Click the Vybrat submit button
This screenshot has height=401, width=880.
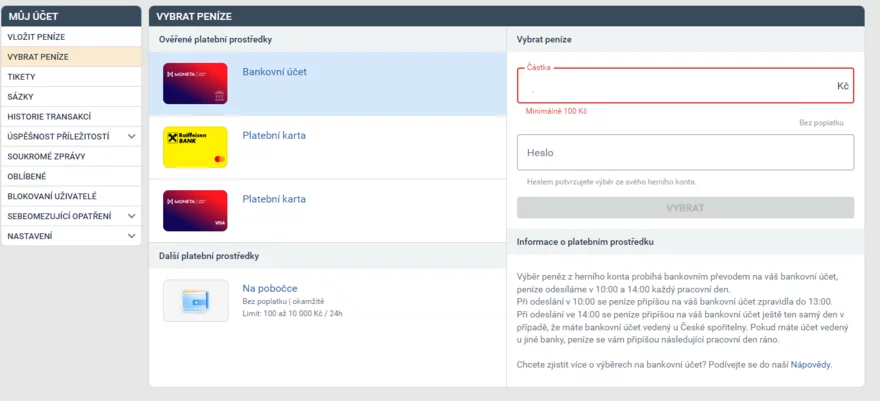(685, 208)
